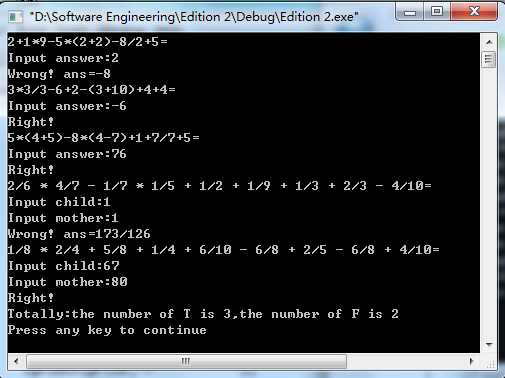Click the vertical scrollbar down arrow
This screenshot has width=505, height=378.
489,344
